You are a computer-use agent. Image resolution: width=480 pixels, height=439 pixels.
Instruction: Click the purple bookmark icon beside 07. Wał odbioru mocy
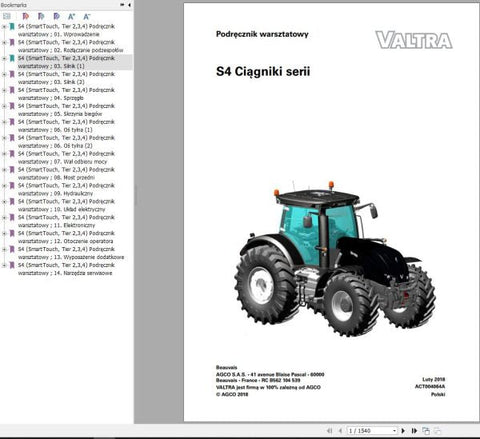point(12,154)
